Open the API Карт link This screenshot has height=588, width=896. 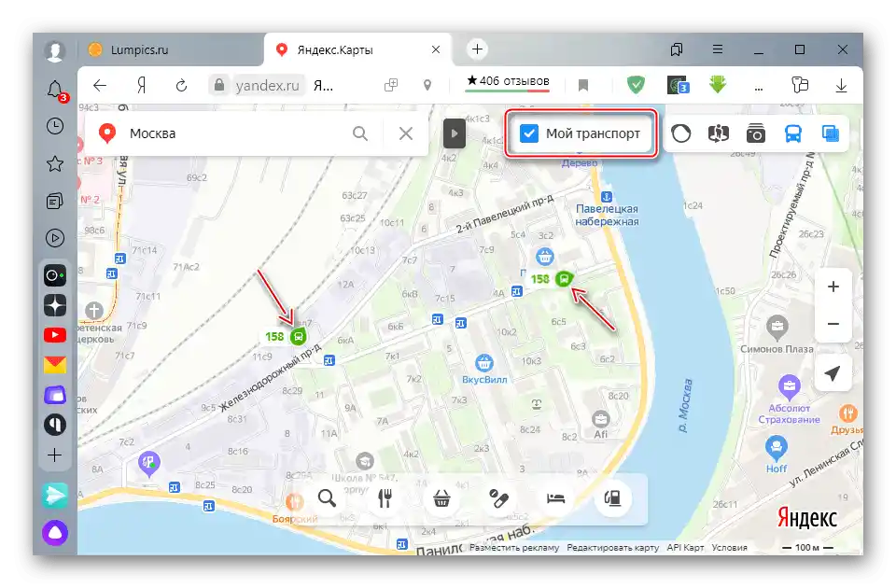[x=685, y=548]
